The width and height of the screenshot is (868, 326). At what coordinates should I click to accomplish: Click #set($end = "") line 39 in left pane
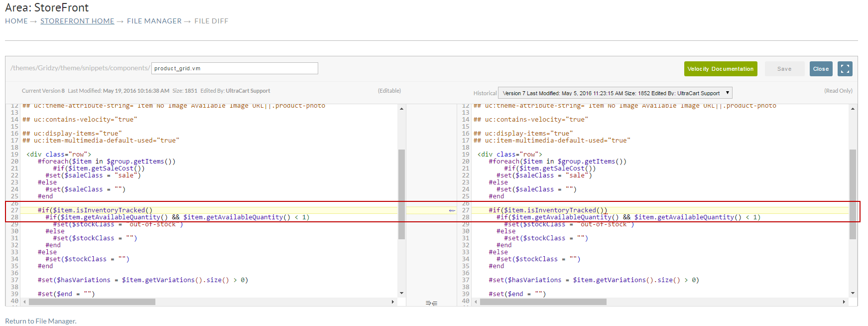[66, 294]
